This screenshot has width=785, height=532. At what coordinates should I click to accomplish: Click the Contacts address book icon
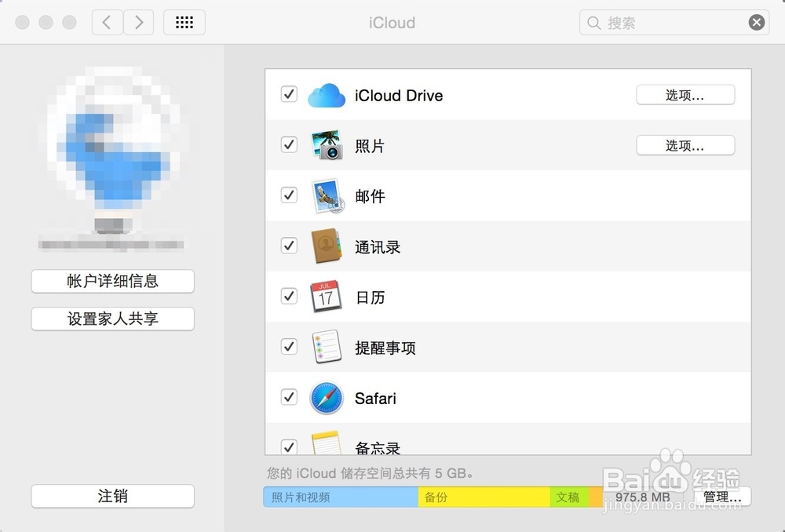pos(327,246)
